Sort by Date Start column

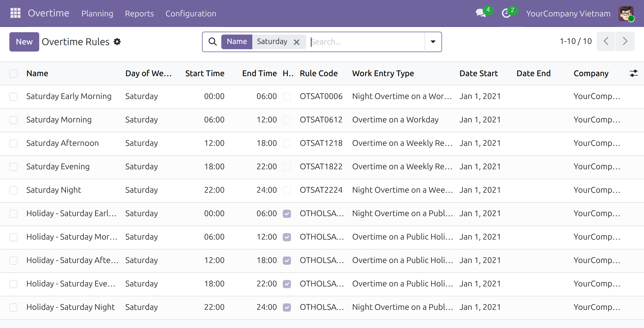(479, 73)
